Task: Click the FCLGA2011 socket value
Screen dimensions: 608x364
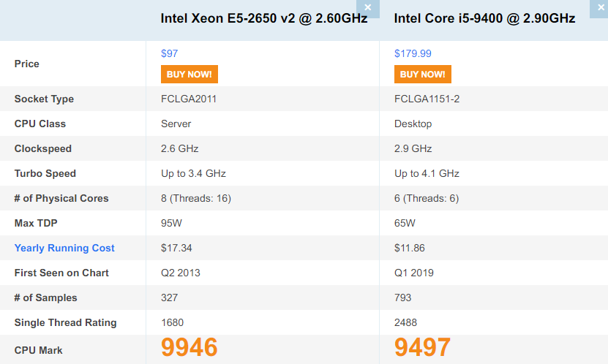Action: [189, 99]
